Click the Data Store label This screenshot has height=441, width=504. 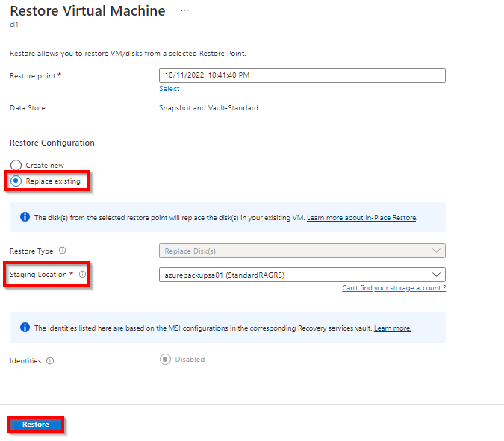click(28, 108)
